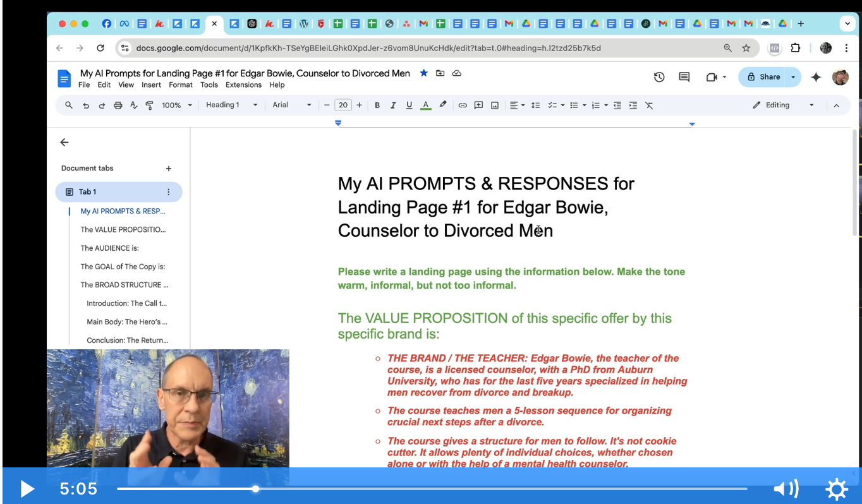Show all comments icon
The height and width of the screenshot is (504, 862).
click(x=684, y=77)
